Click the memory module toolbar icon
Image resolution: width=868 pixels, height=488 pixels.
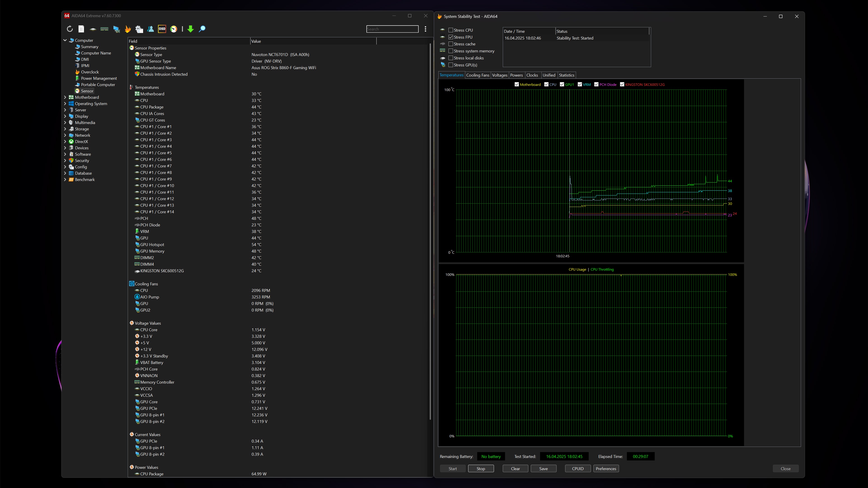pos(104,29)
